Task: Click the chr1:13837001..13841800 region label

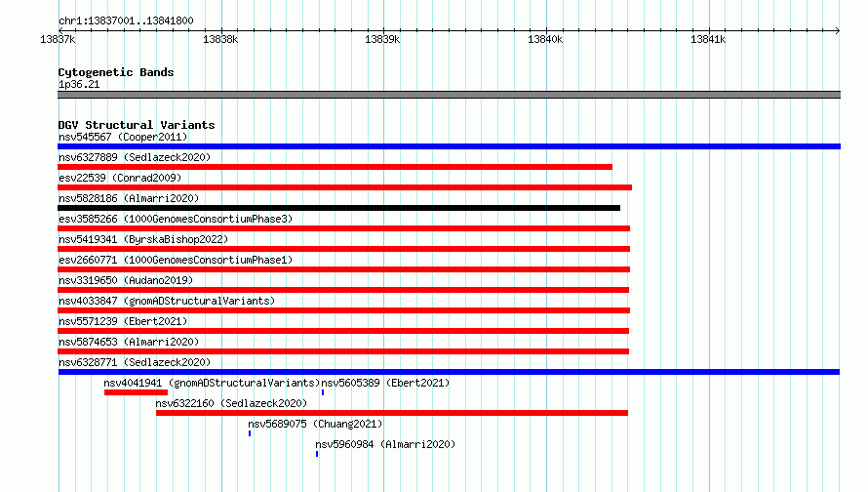Action: point(126,20)
